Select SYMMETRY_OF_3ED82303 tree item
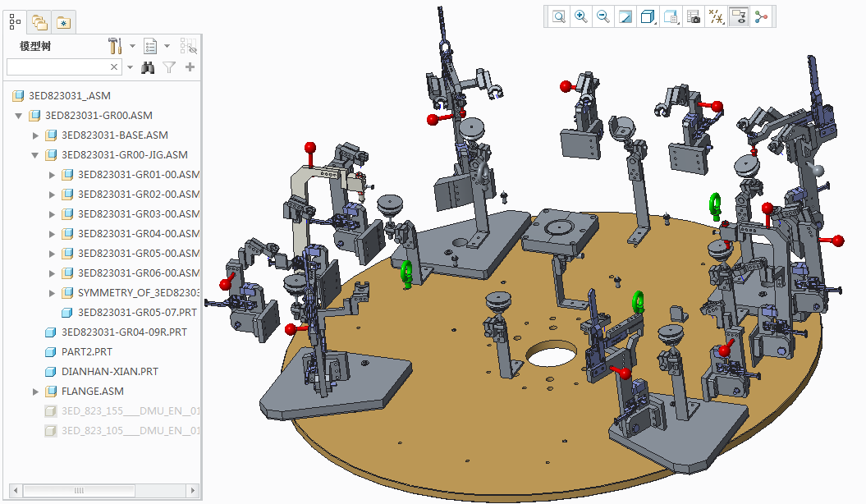 point(139,292)
